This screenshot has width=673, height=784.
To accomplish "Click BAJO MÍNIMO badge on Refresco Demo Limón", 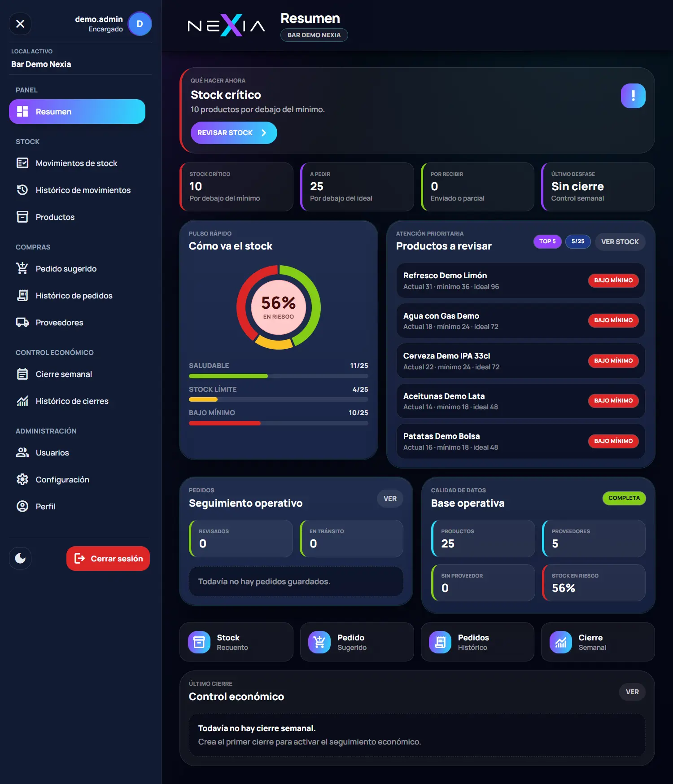I will (x=613, y=280).
